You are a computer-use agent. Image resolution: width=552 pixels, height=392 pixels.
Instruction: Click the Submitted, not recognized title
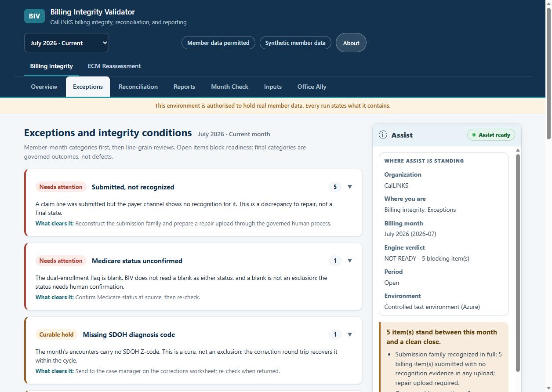133,187
